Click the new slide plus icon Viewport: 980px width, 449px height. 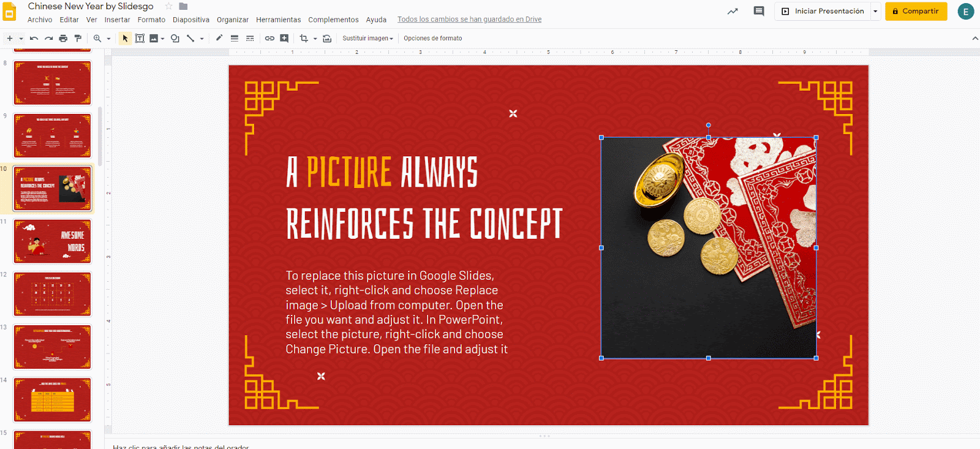tap(9, 38)
